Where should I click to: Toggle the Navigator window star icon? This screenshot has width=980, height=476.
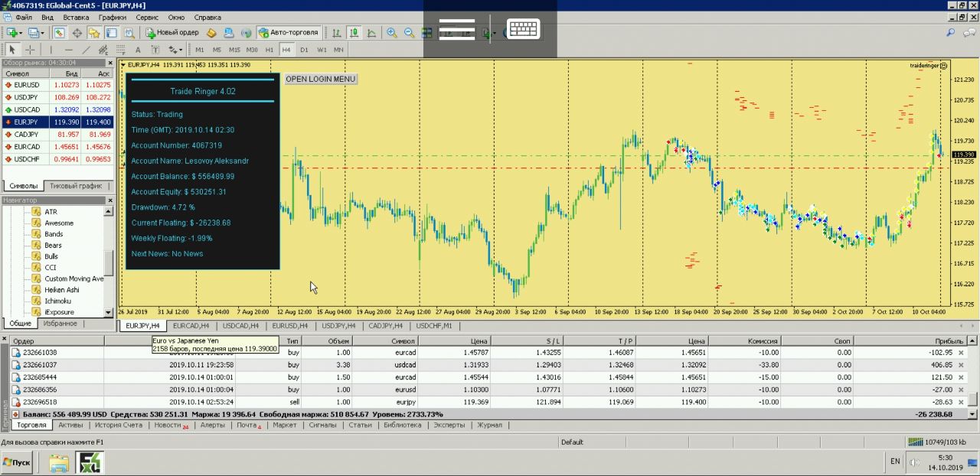click(x=94, y=33)
